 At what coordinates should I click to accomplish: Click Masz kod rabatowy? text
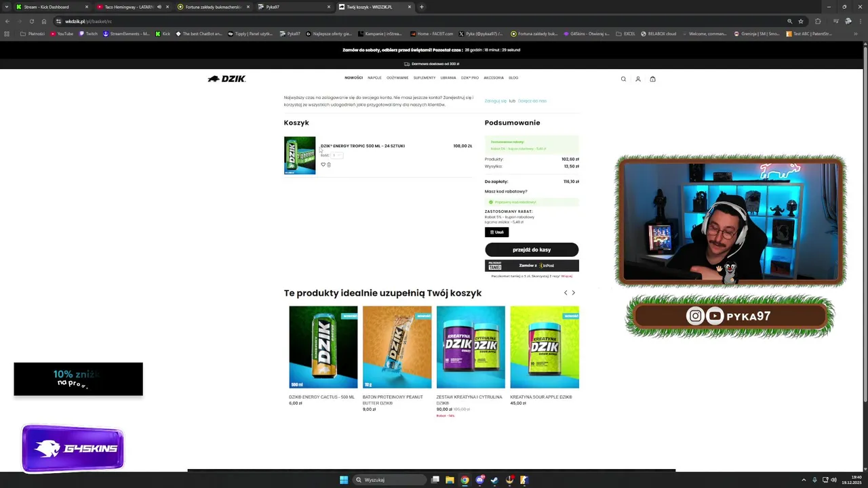(506, 191)
